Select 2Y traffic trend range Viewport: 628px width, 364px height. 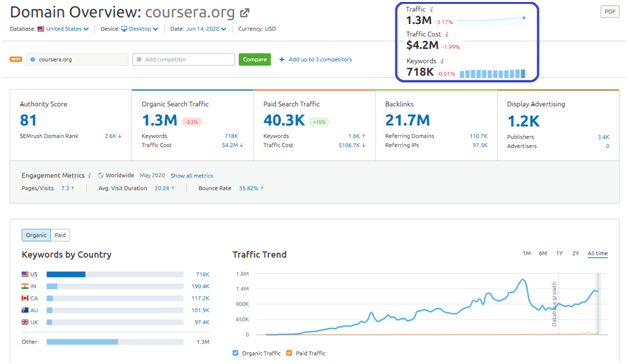point(576,253)
